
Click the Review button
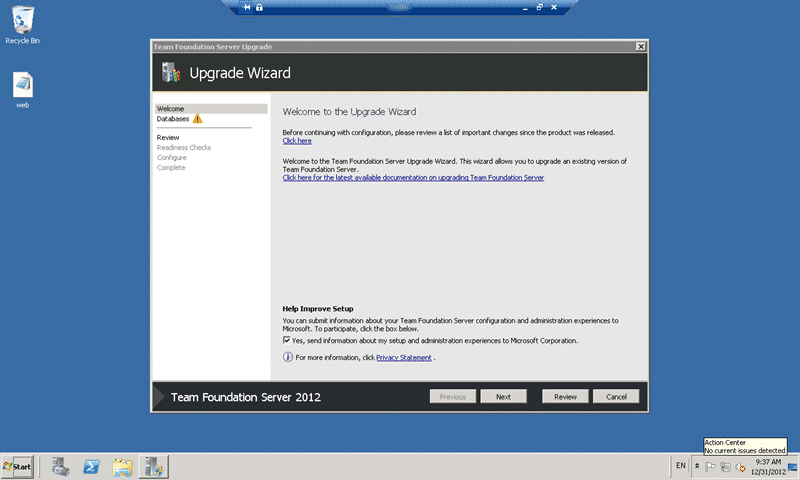565,396
